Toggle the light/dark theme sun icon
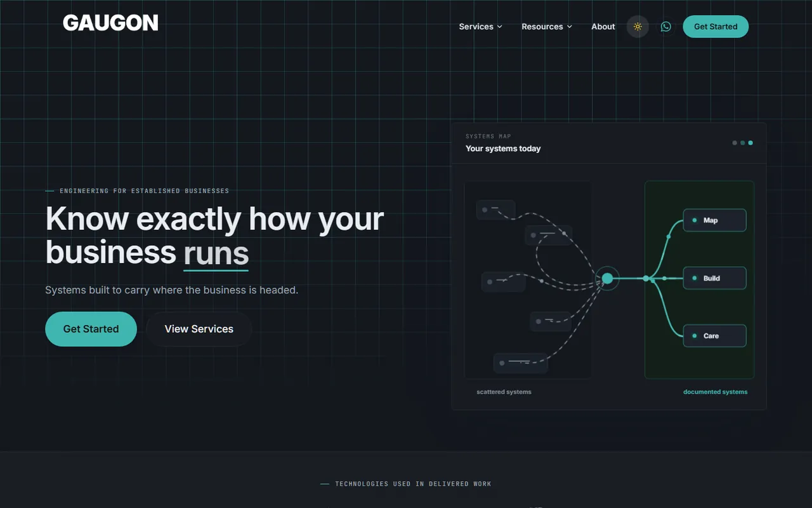This screenshot has width=812, height=508. coord(638,27)
